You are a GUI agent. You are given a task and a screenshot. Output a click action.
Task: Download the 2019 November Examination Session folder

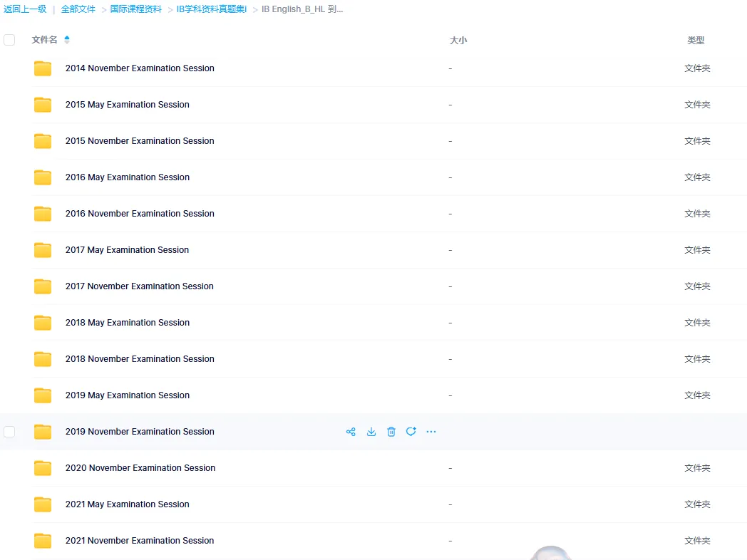pyautogui.click(x=371, y=432)
